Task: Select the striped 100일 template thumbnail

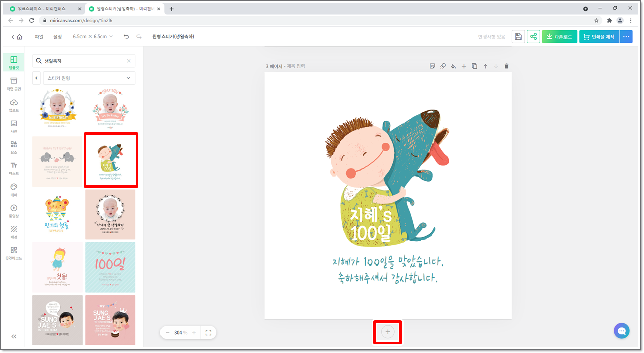Action: tap(110, 267)
